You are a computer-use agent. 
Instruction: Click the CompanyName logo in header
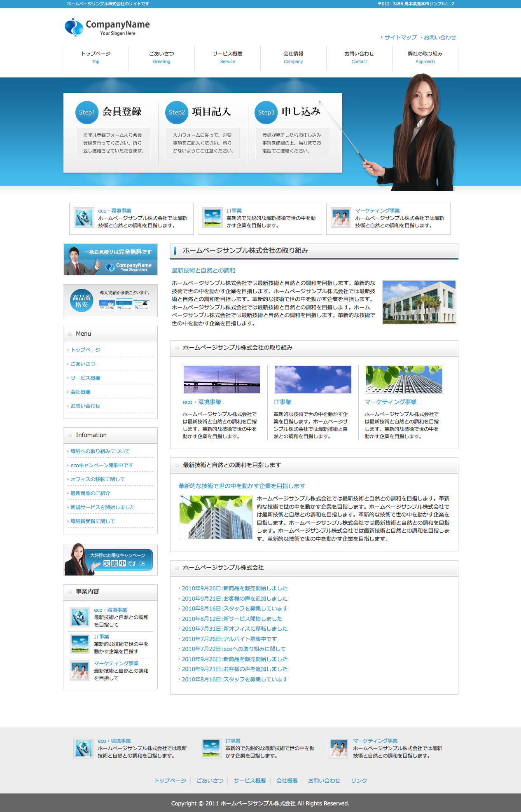tap(107, 27)
